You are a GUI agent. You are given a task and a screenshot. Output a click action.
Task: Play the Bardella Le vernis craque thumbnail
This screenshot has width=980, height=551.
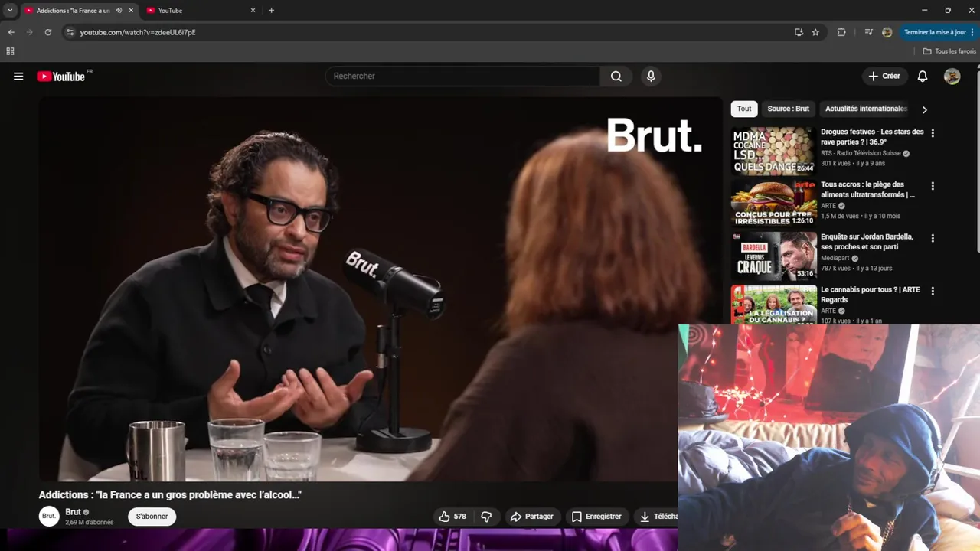[773, 256]
